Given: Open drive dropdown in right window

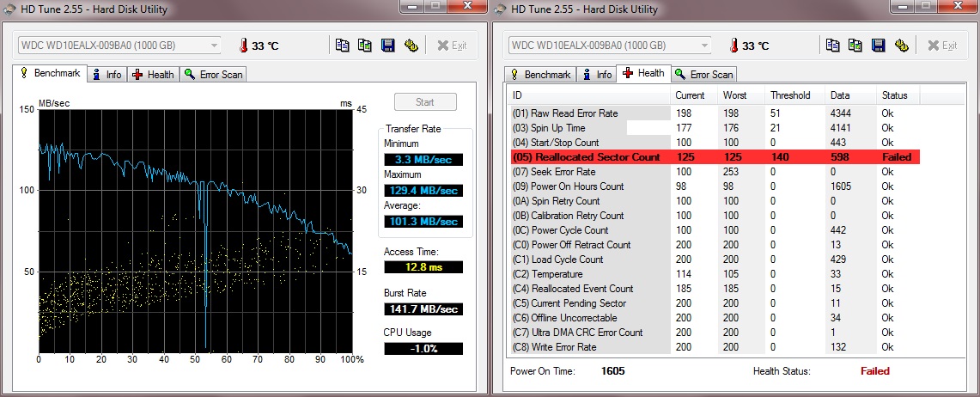Looking at the screenshot, I should pyautogui.click(x=609, y=46).
